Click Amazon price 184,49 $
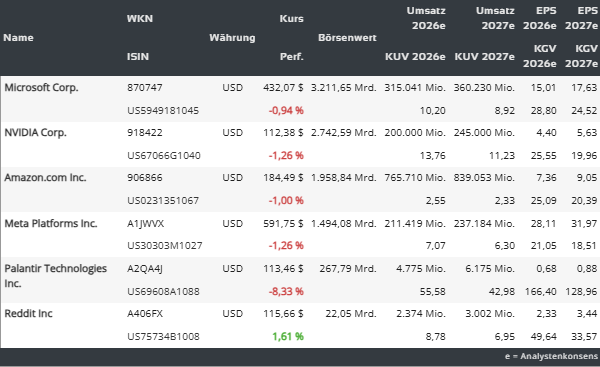Viewport: 600px width, 367px height. (283, 178)
